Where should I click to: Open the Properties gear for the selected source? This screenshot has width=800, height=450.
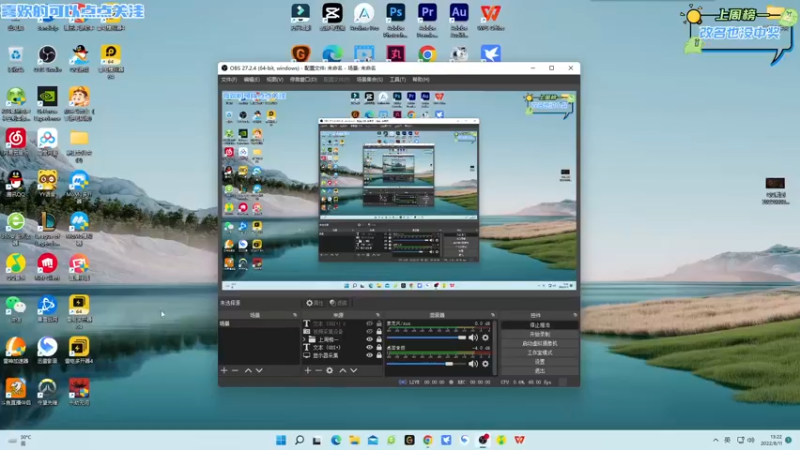[x=314, y=303]
